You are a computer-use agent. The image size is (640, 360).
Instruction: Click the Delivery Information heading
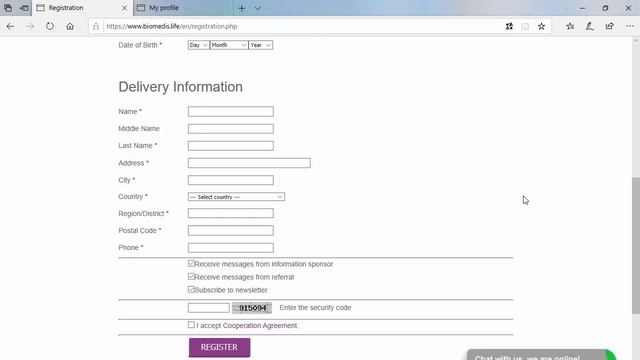(180, 87)
